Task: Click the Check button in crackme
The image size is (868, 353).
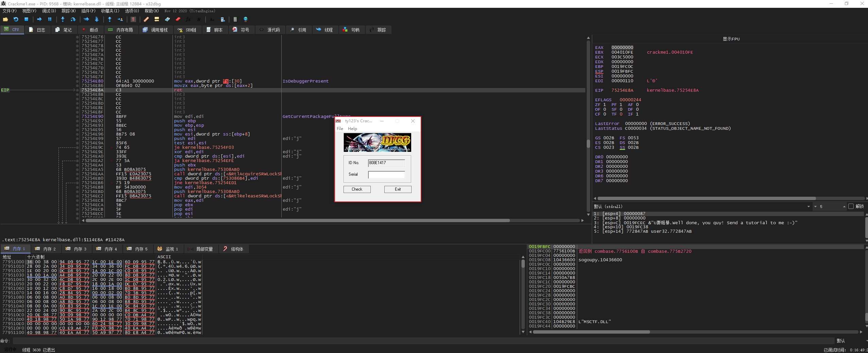Action: click(357, 189)
